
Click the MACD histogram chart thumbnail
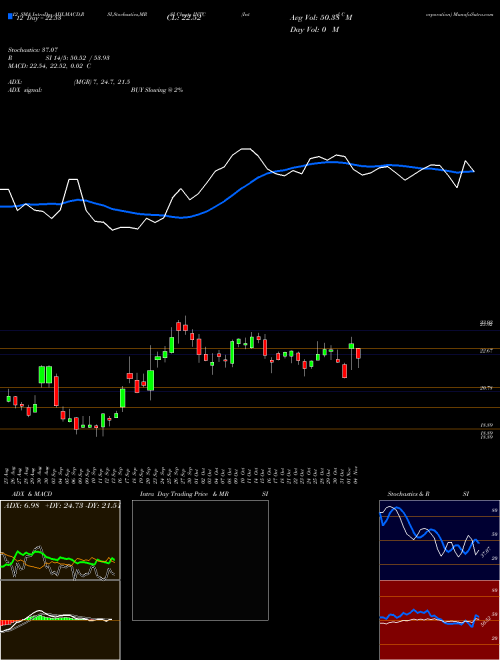(60, 620)
